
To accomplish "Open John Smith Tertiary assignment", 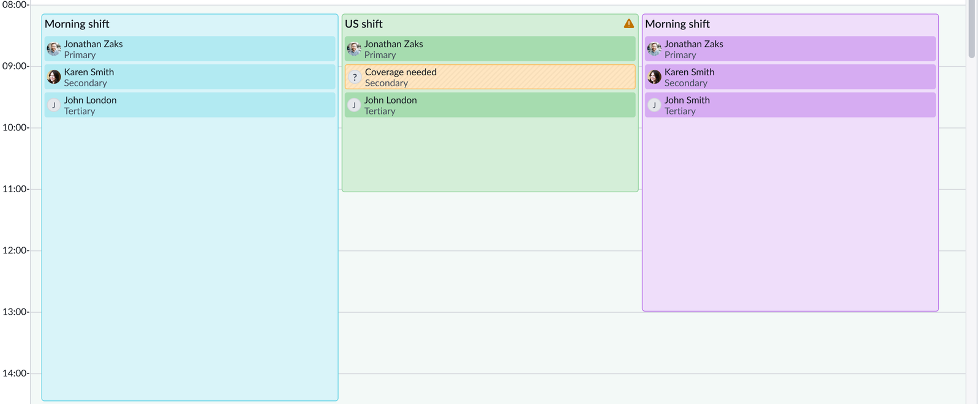I will (x=790, y=105).
